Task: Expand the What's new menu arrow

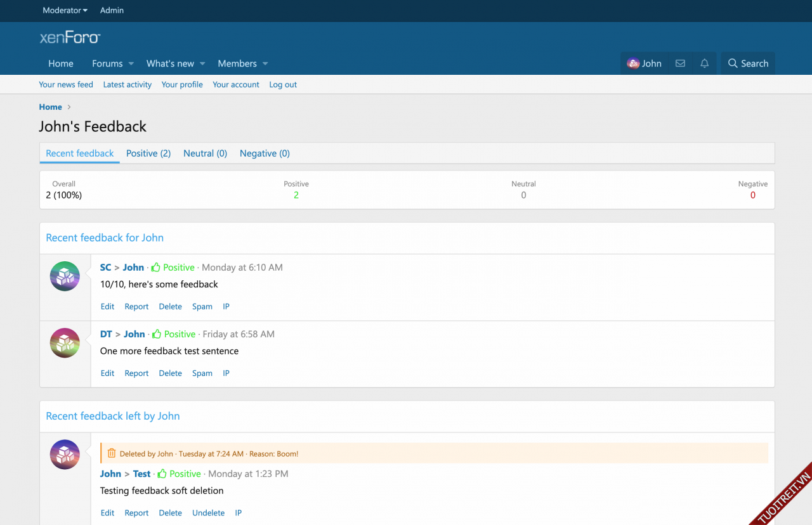Action: pyautogui.click(x=202, y=63)
